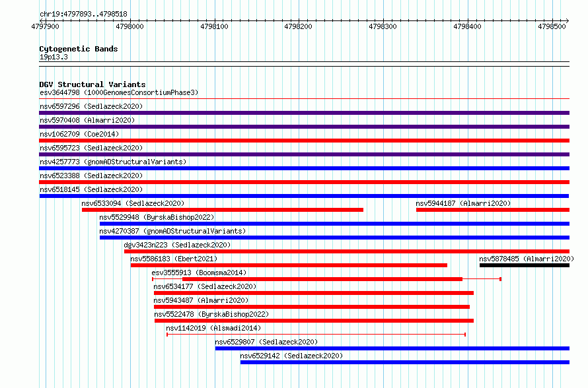This screenshot has width=588, height=388.
Task: Click the DGV Structural Variants track title
Action: click(x=92, y=84)
